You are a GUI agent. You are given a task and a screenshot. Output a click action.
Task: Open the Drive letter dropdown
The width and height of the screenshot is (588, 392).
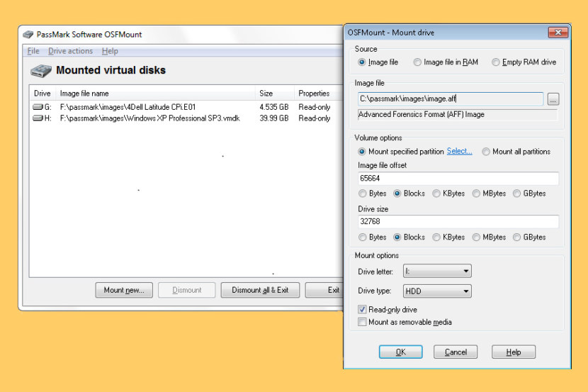(x=436, y=271)
